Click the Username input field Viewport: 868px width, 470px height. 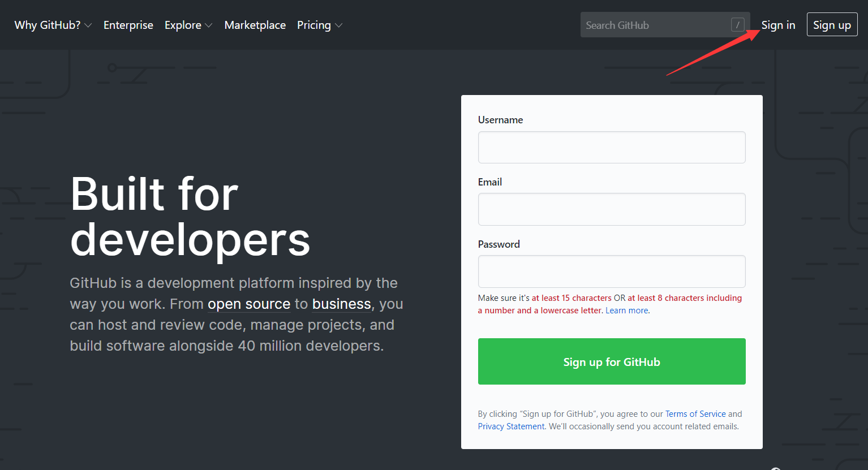pyautogui.click(x=611, y=147)
